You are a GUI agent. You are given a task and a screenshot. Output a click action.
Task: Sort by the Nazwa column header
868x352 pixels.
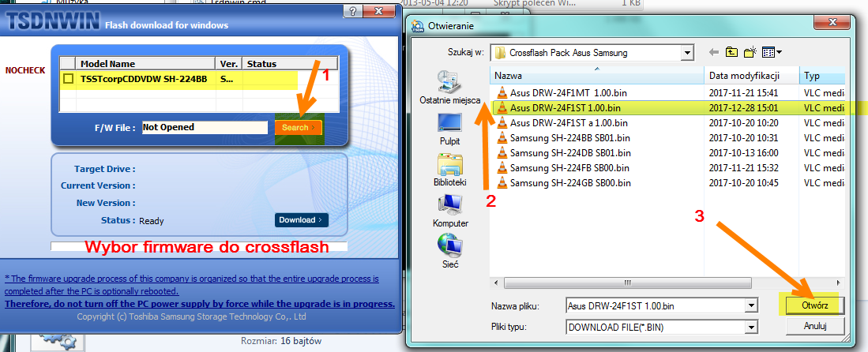coord(597,75)
